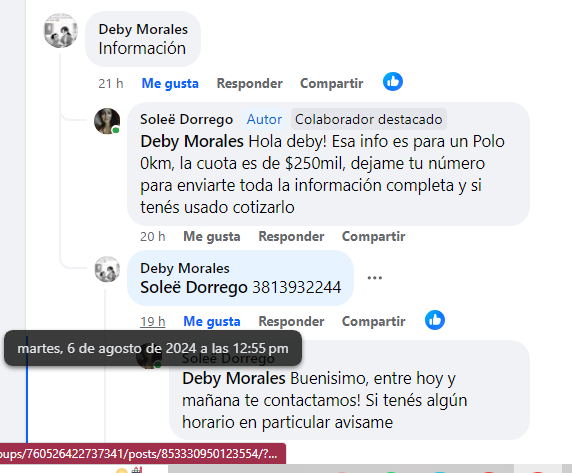Open Deby Morales' avatar on the Información comment
This screenshot has width=572, height=473.
(x=61, y=31)
